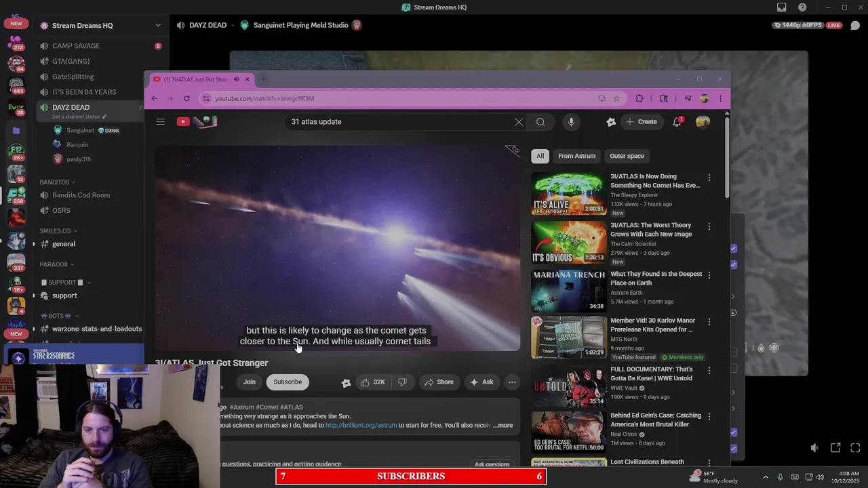Image resolution: width=868 pixels, height=488 pixels.
Task: Click the 1440p 60FPS LIVE stream badge
Action: pos(808,25)
